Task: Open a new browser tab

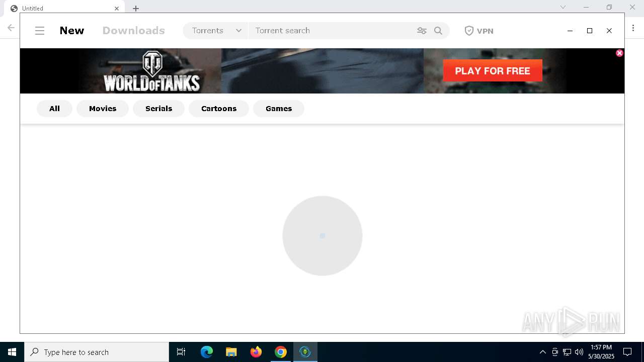Action: coord(136,9)
